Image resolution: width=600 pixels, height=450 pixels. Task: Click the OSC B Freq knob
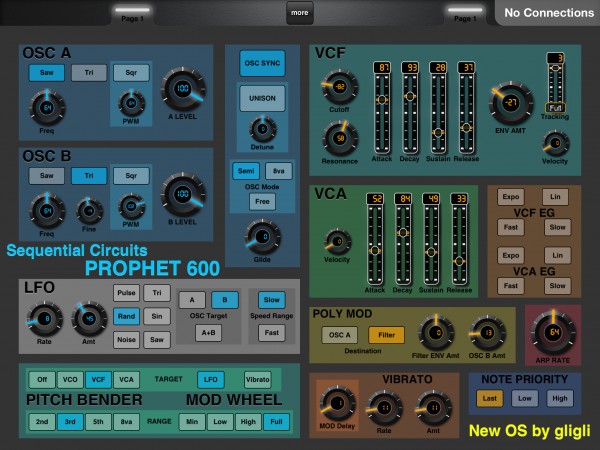(x=47, y=211)
